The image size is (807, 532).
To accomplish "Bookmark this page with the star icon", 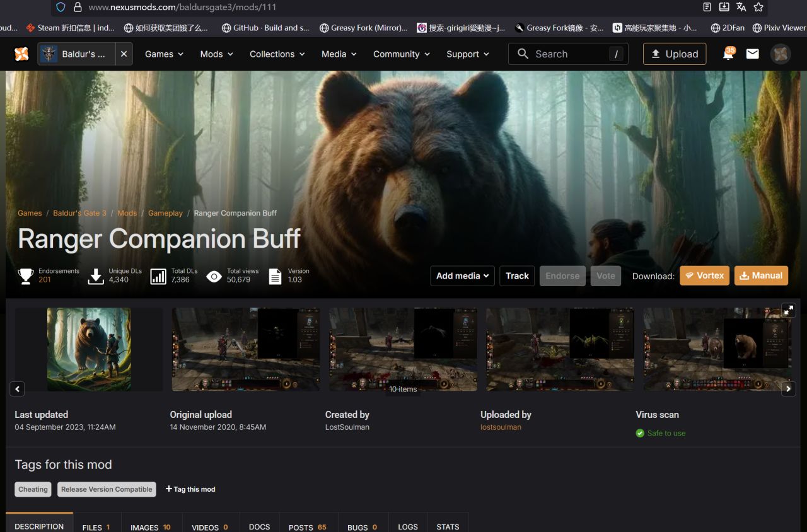I will 758,7.
